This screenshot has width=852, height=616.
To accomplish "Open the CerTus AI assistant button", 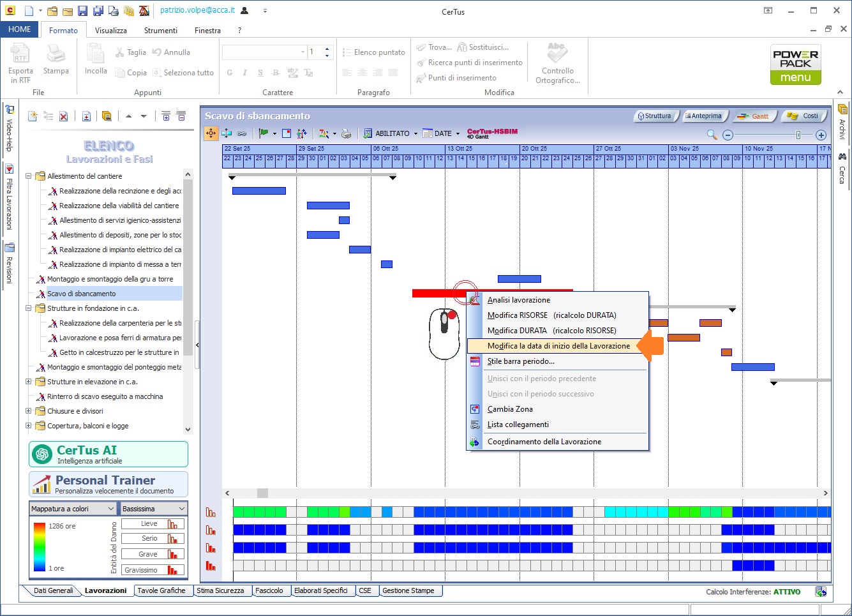I will 108,454.
